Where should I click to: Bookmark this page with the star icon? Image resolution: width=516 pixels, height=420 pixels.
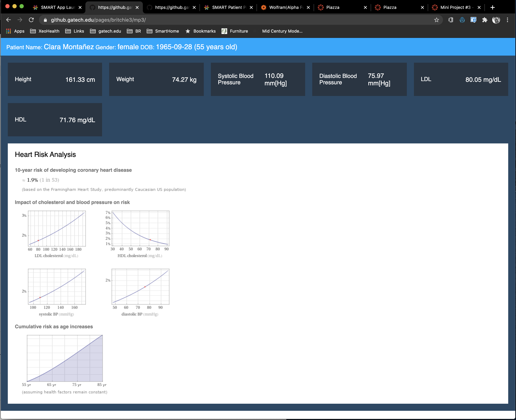click(x=436, y=20)
